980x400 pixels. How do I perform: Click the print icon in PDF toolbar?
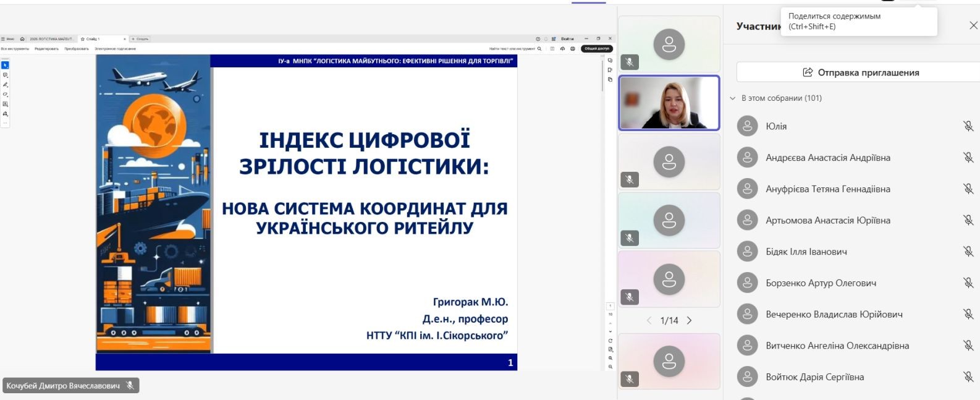572,48
